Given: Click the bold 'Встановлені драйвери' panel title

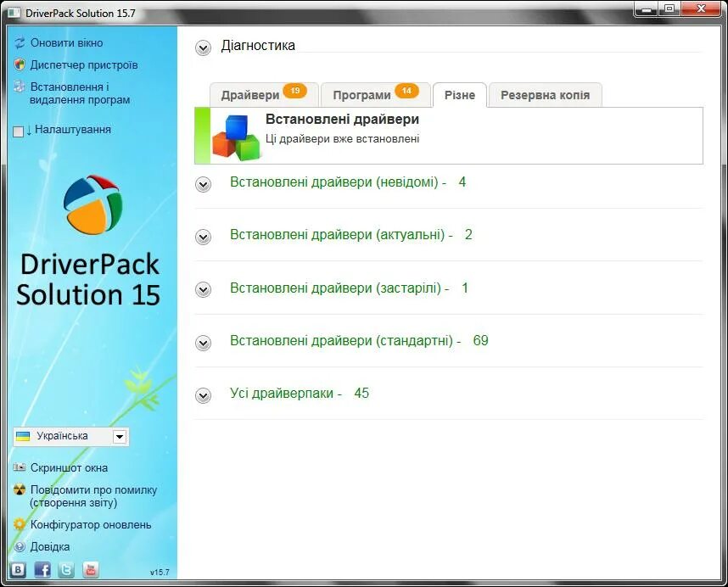Looking at the screenshot, I should pos(342,120).
